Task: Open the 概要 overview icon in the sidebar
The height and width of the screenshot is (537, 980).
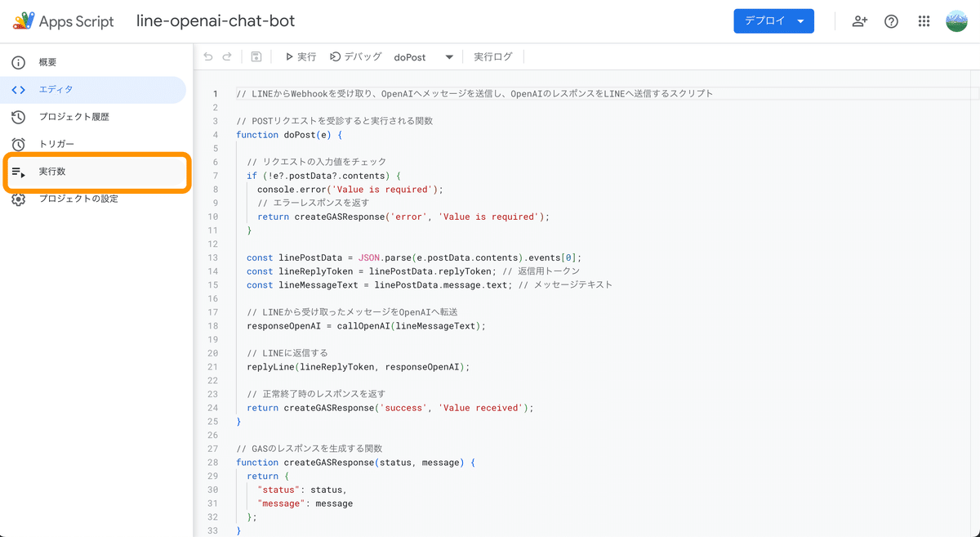Action: pyautogui.click(x=18, y=62)
